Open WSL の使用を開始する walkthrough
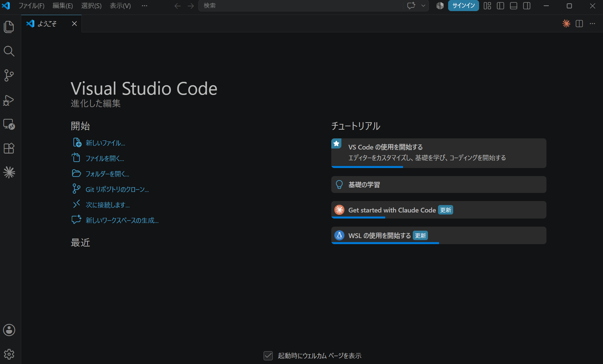Image resolution: width=603 pixels, height=364 pixels. 439,235
